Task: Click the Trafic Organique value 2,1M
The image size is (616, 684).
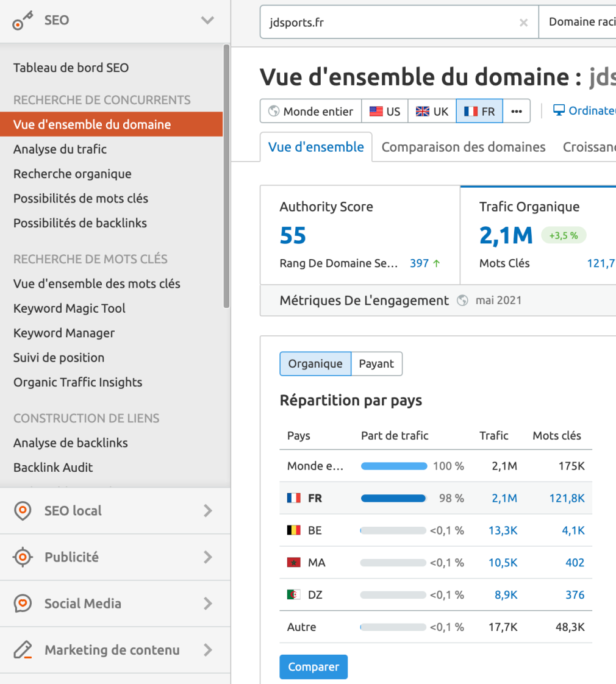Action: click(x=506, y=235)
